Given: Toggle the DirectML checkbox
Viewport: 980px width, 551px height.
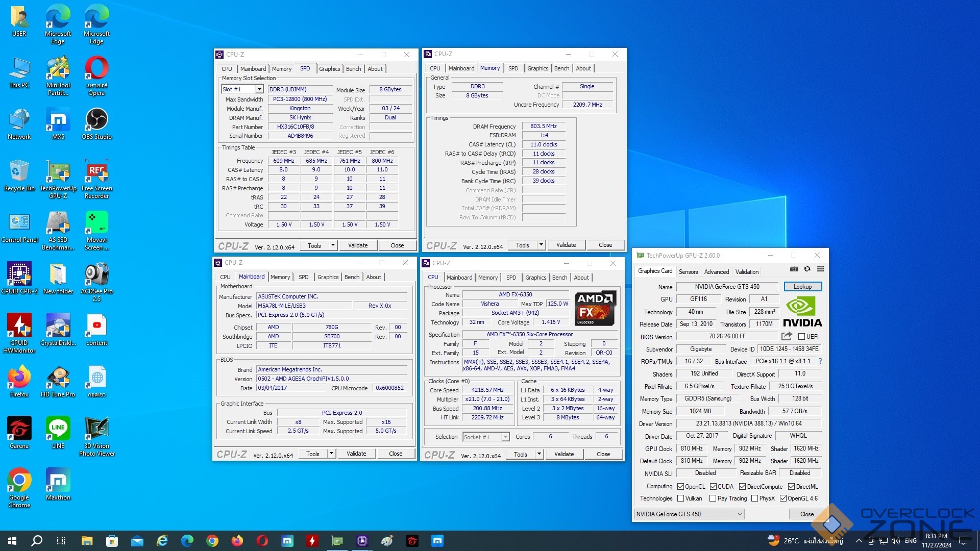Looking at the screenshot, I should click(791, 487).
